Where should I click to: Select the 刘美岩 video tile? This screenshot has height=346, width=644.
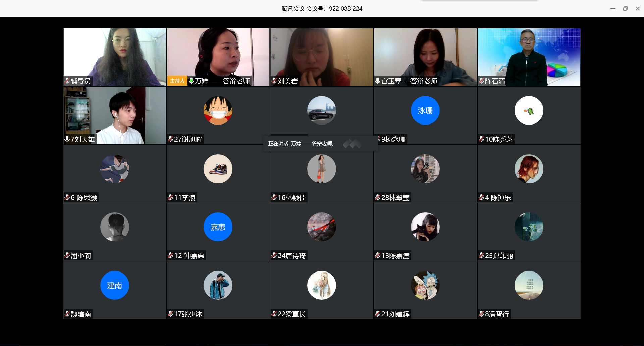tap(321, 54)
